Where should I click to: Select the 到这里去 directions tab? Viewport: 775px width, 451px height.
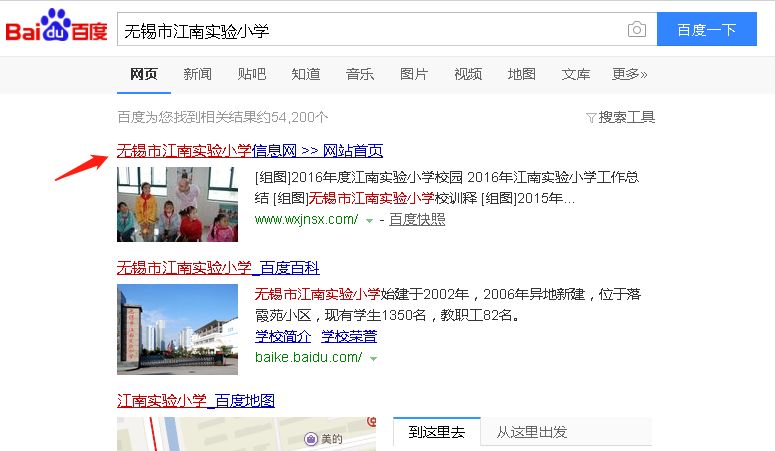[437, 432]
